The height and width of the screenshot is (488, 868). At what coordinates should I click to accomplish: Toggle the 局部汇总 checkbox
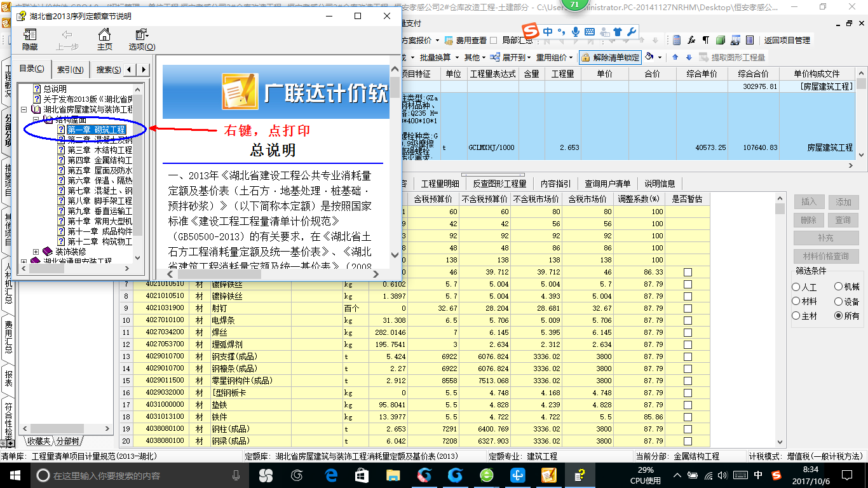point(494,40)
